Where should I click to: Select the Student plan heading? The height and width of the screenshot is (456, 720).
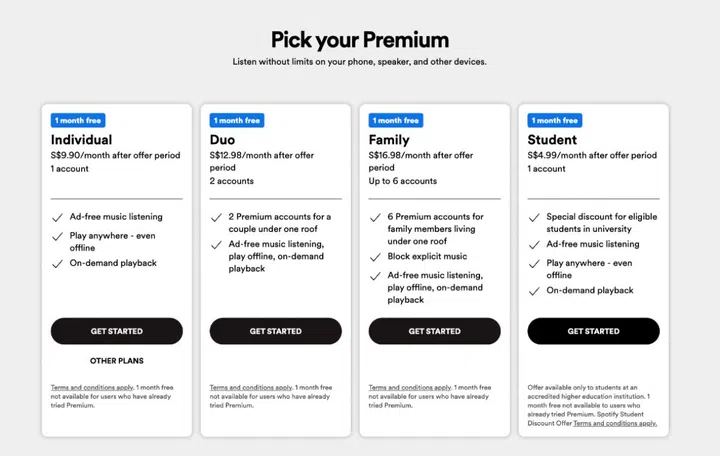[552, 140]
